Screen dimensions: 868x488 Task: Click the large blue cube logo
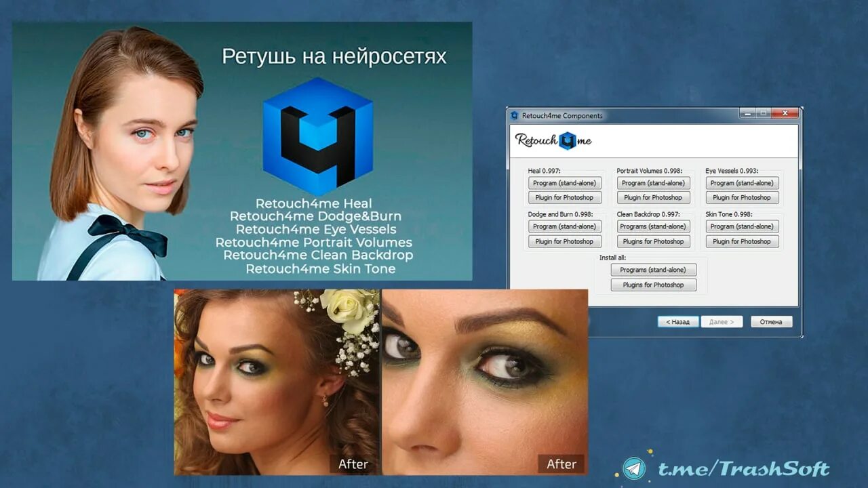[317, 136]
